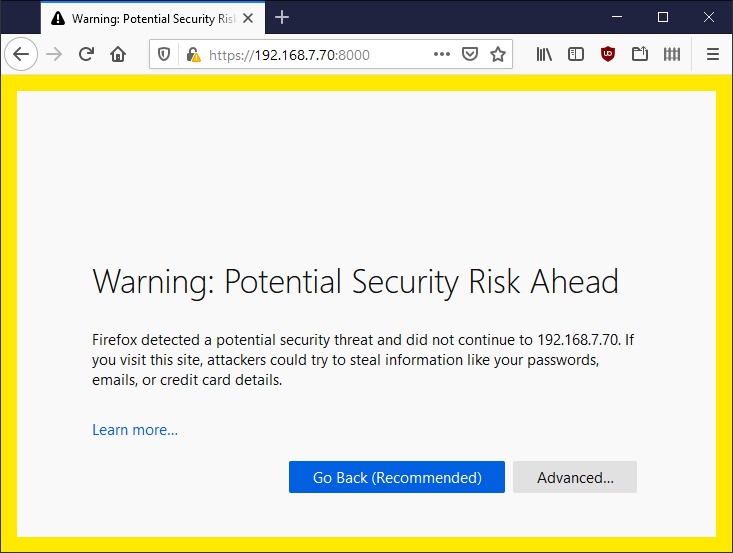Toggle the sidebar view
Image resolution: width=733 pixels, height=553 pixels.
[x=576, y=55]
